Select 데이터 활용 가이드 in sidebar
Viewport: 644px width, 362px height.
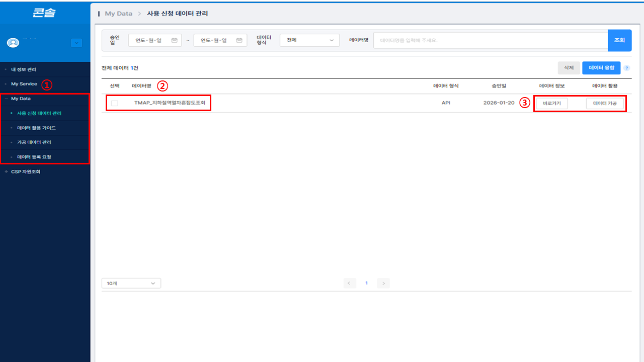pyautogui.click(x=36, y=128)
